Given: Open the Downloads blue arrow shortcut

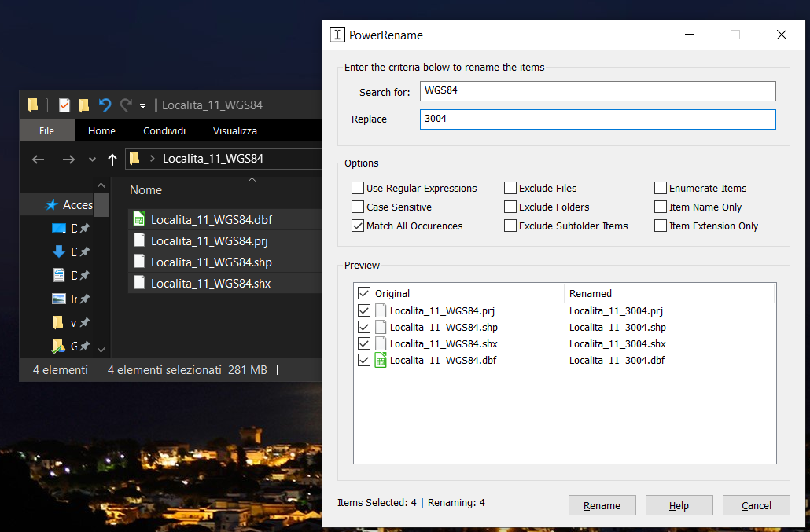Looking at the screenshot, I should (x=59, y=251).
